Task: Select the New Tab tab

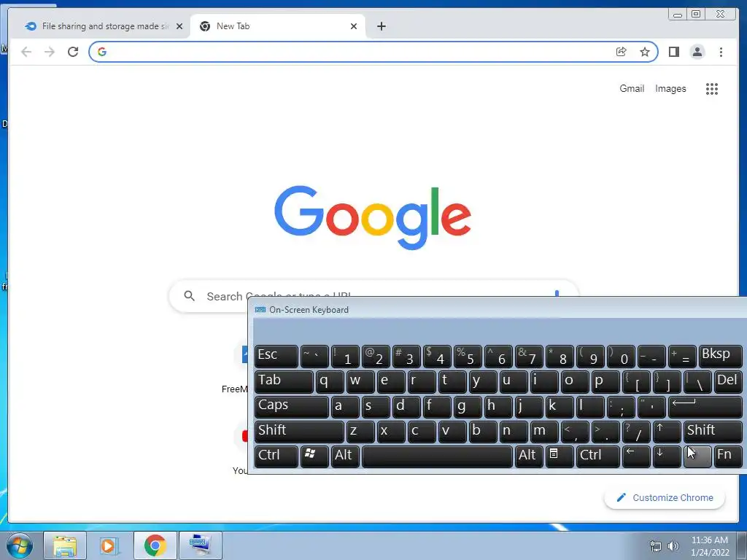Action: click(x=277, y=26)
